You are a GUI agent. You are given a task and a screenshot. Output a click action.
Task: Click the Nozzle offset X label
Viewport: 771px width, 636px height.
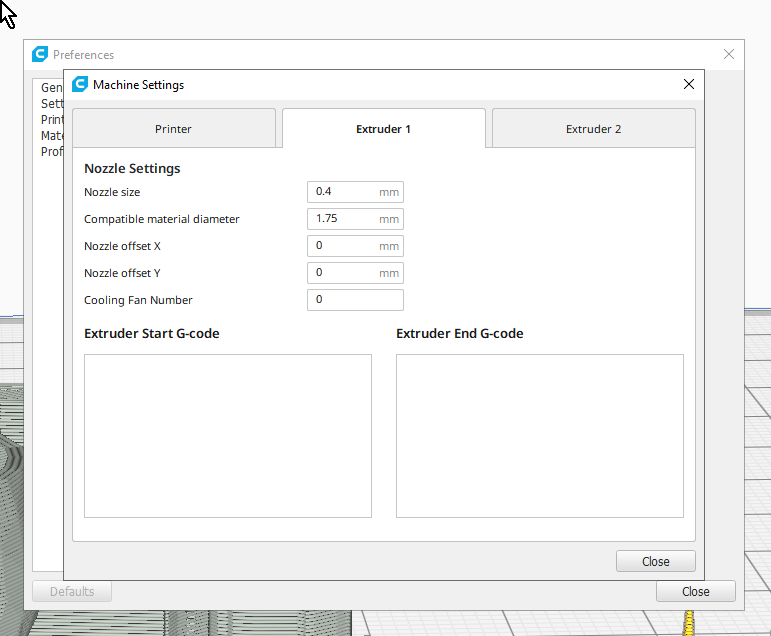[x=122, y=246]
